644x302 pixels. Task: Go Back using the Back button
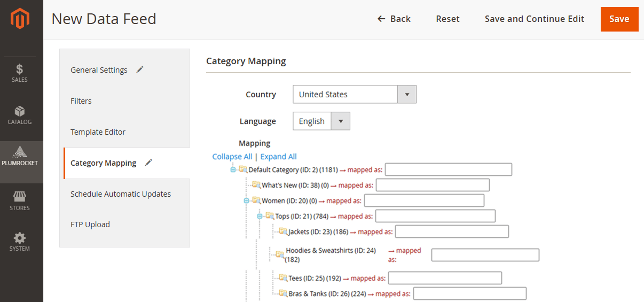coord(394,19)
